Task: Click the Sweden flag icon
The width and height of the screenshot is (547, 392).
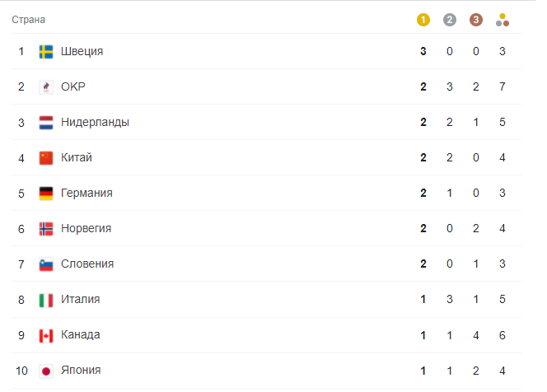Action: click(x=46, y=52)
